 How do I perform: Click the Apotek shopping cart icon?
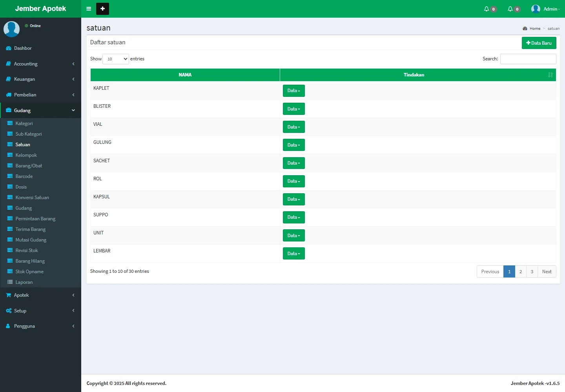[9, 295]
